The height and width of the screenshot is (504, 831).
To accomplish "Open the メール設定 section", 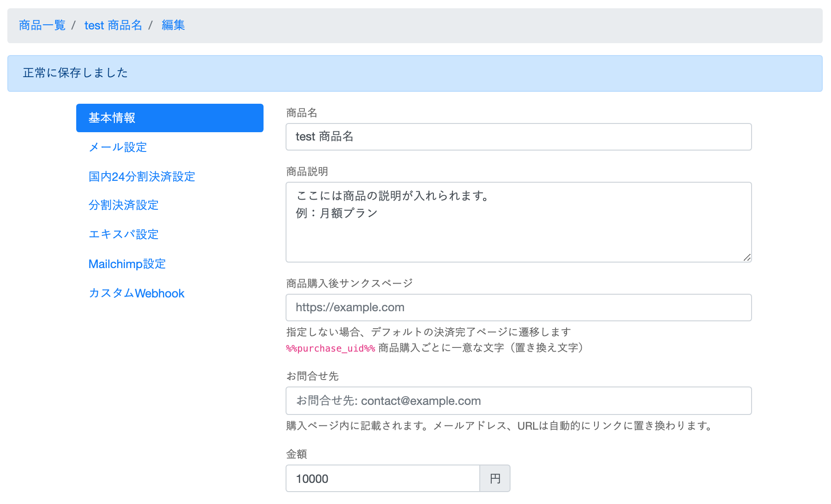I will point(118,147).
